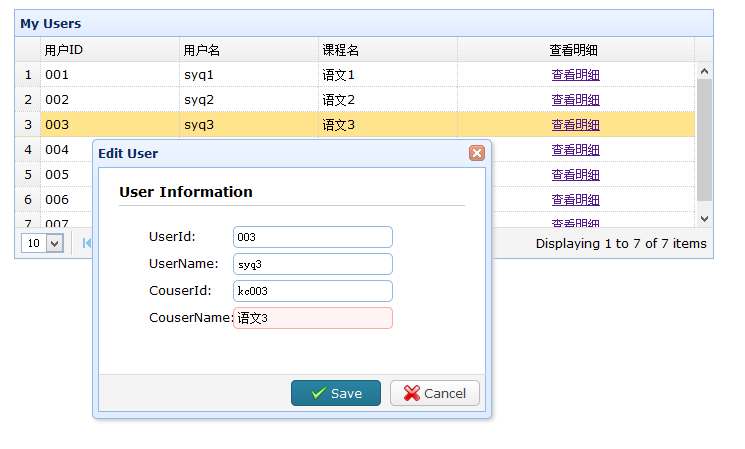745x449 pixels.
Task: Close the Edit User dialog
Action: (x=477, y=153)
